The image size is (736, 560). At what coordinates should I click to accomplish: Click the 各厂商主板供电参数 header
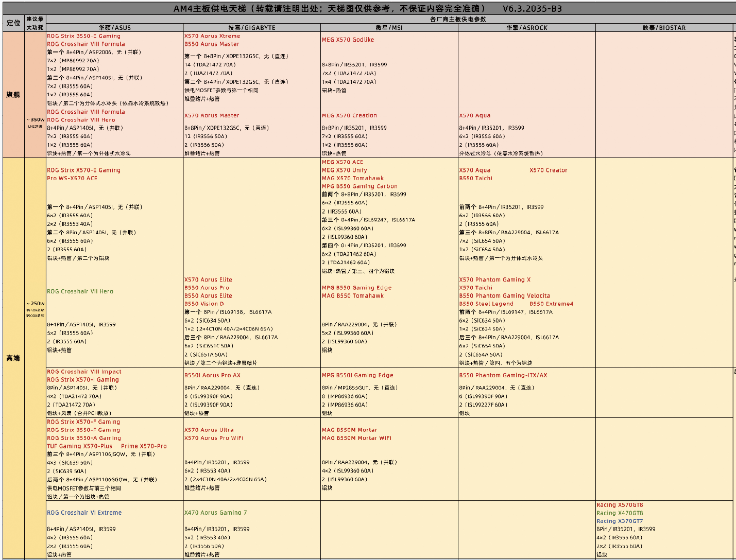tap(458, 19)
